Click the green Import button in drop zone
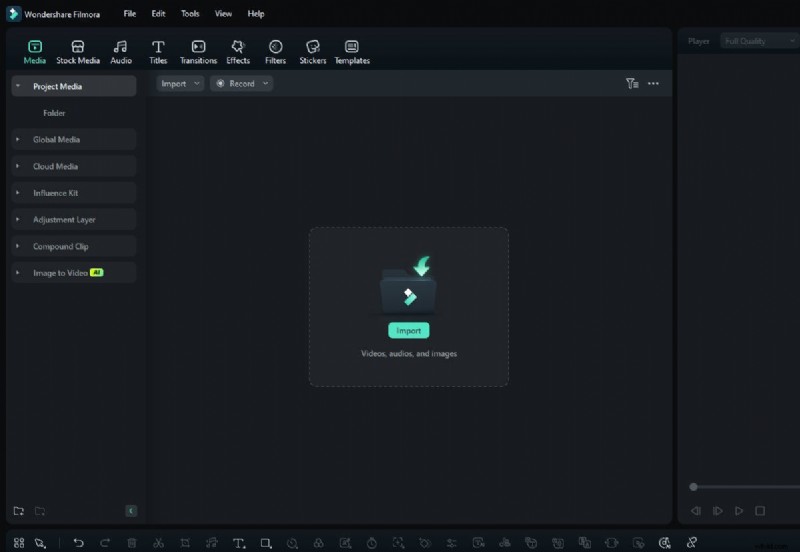The image size is (800, 552). coord(409,331)
